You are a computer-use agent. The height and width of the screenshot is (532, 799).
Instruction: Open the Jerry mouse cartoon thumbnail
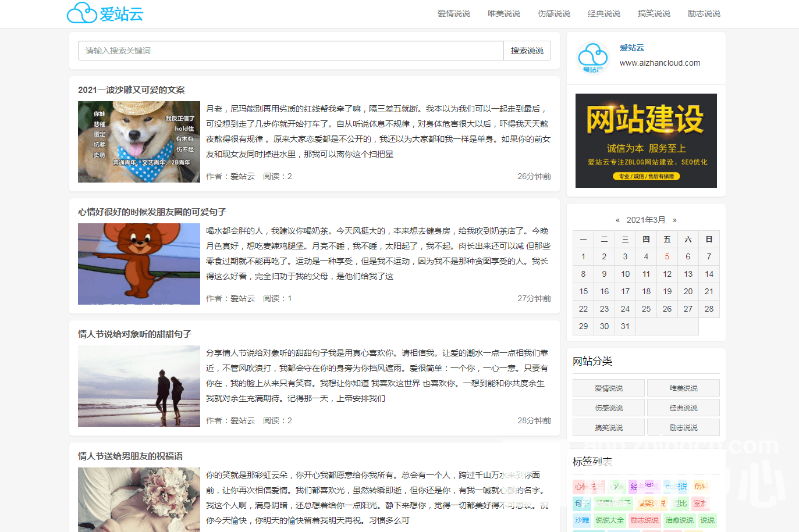click(x=139, y=264)
